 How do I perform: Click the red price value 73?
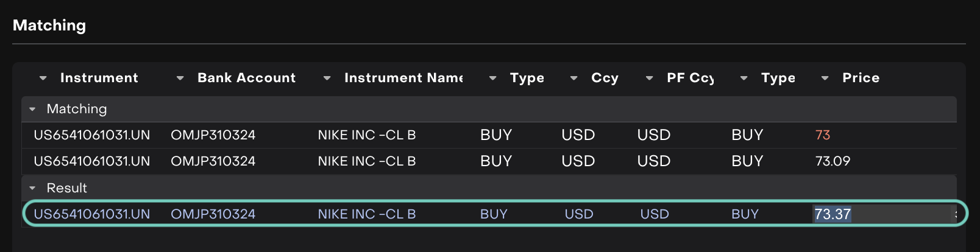(823, 135)
